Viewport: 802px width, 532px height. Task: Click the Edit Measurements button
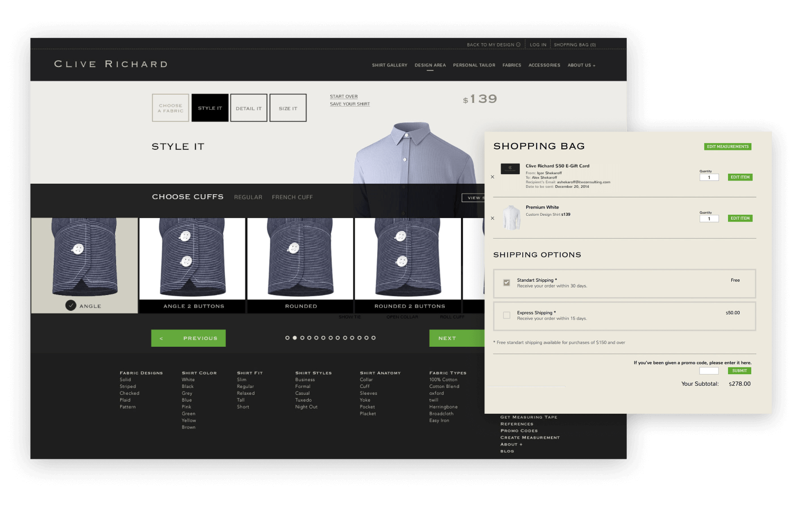tap(728, 146)
